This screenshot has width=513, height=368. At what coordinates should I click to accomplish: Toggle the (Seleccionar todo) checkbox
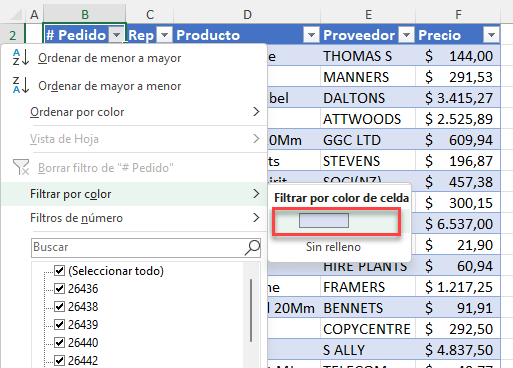click(x=59, y=270)
